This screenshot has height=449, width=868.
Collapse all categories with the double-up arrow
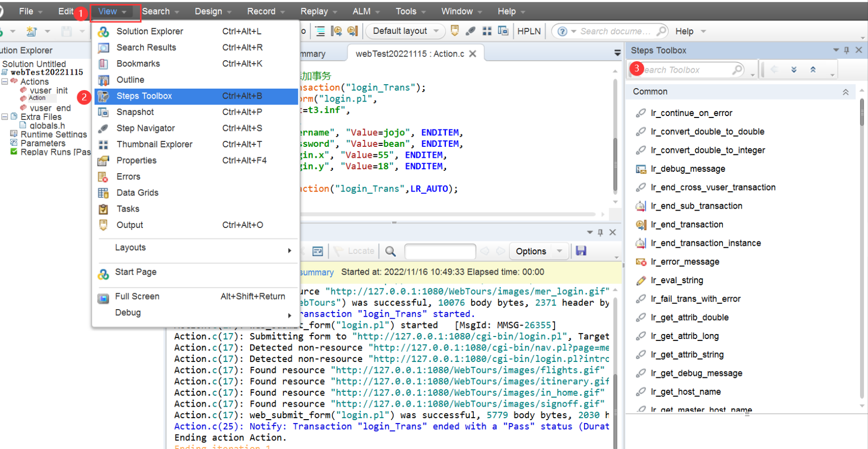click(x=813, y=70)
